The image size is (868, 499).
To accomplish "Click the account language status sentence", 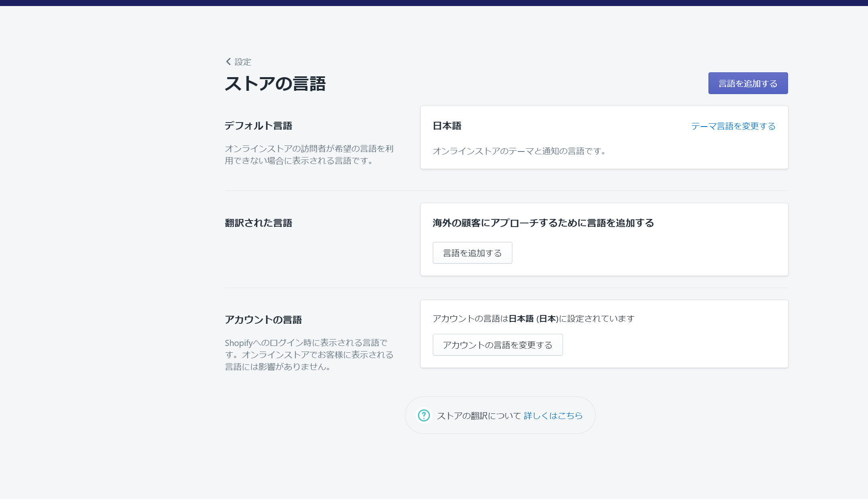I will 533,319.
